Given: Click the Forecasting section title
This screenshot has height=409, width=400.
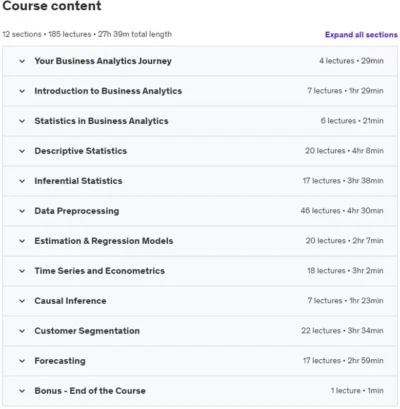Looking at the screenshot, I should coord(60,361).
